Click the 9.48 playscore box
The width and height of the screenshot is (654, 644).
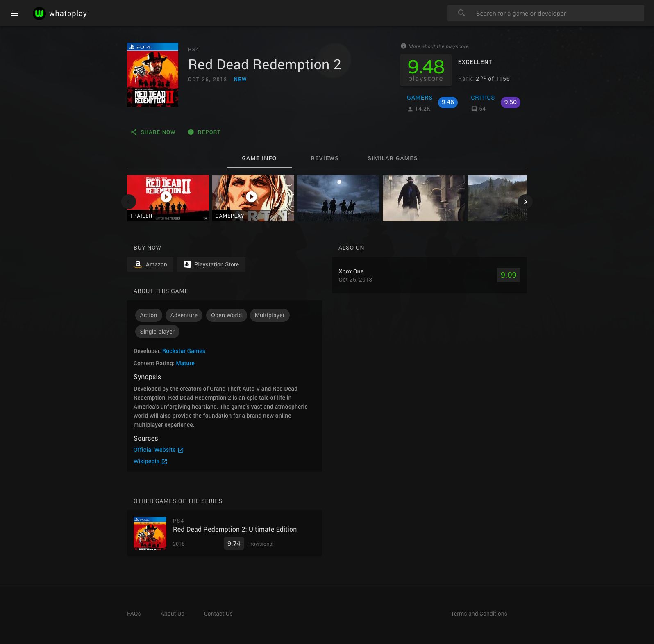point(426,70)
